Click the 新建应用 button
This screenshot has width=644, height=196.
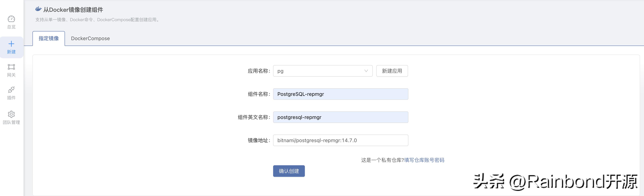(x=392, y=71)
